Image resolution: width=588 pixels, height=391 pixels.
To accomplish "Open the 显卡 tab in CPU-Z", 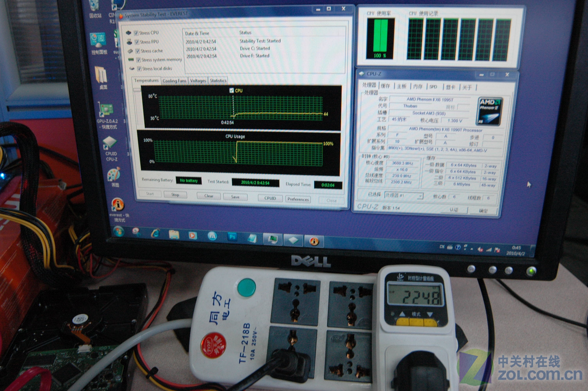I will pyautogui.click(x=450, y=87).
